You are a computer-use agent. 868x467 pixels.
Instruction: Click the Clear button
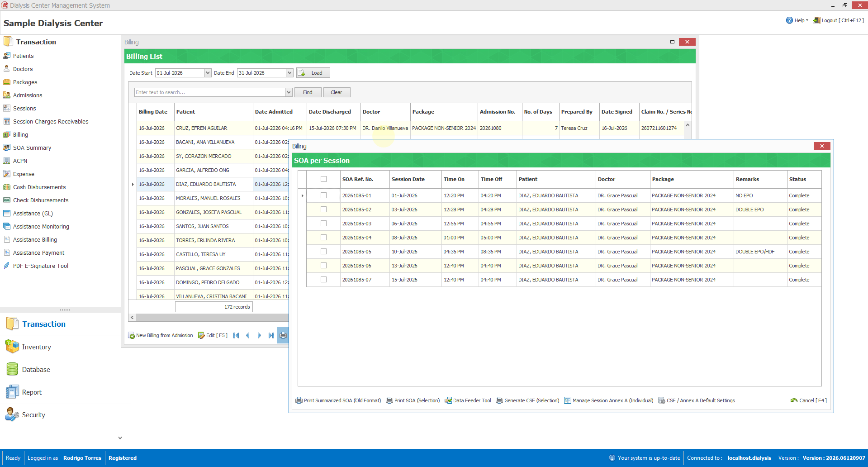click(x=337, y=92)
